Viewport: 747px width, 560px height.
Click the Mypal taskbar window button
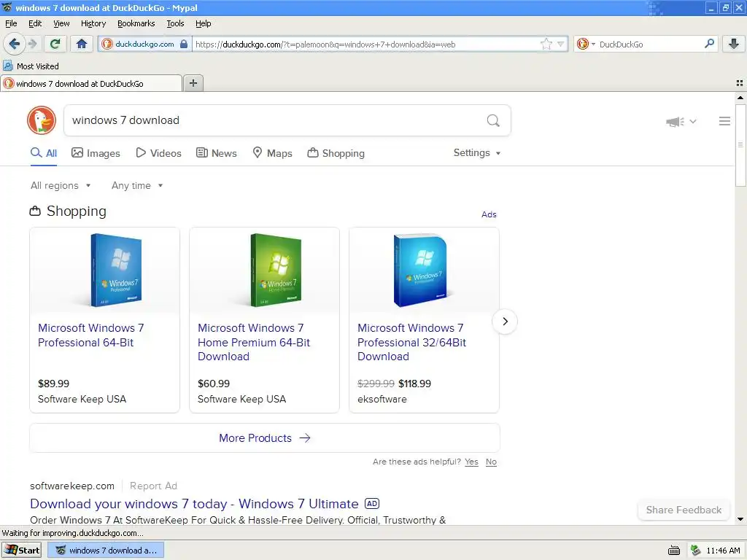click(106, 551)
